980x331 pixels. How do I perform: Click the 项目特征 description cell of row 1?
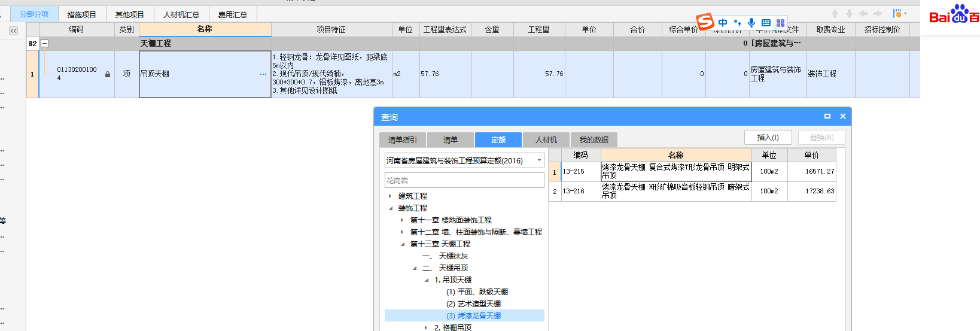(331, 74)
